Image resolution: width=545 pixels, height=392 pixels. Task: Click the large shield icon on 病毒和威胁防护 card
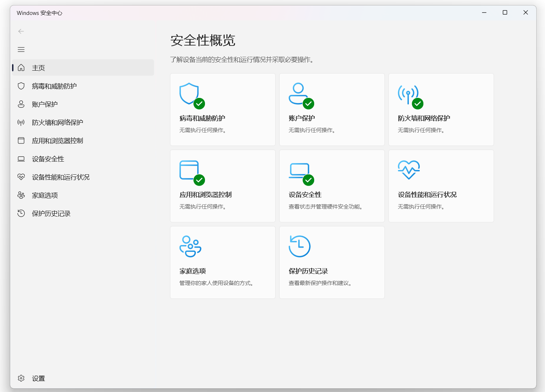click(189, 94)
